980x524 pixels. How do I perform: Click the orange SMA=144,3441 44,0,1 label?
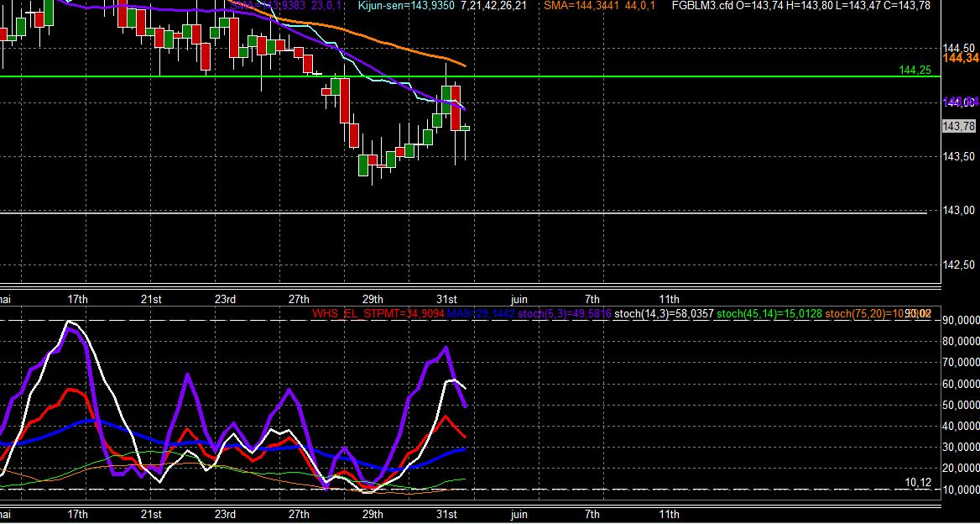(599, 6)
